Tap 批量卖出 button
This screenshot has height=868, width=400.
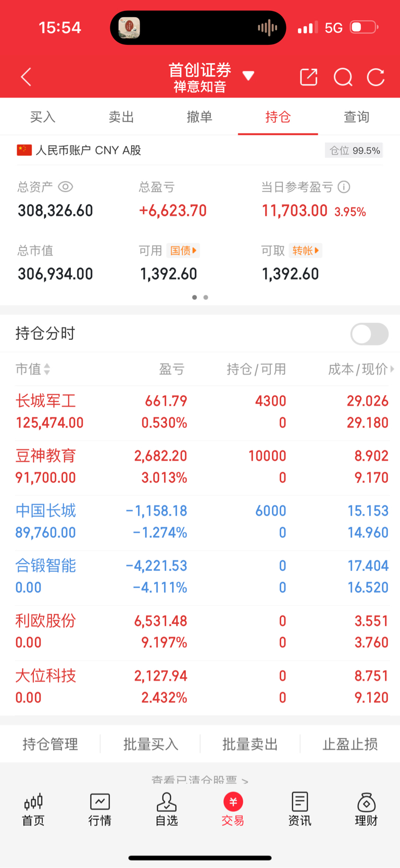click(250, 744)
